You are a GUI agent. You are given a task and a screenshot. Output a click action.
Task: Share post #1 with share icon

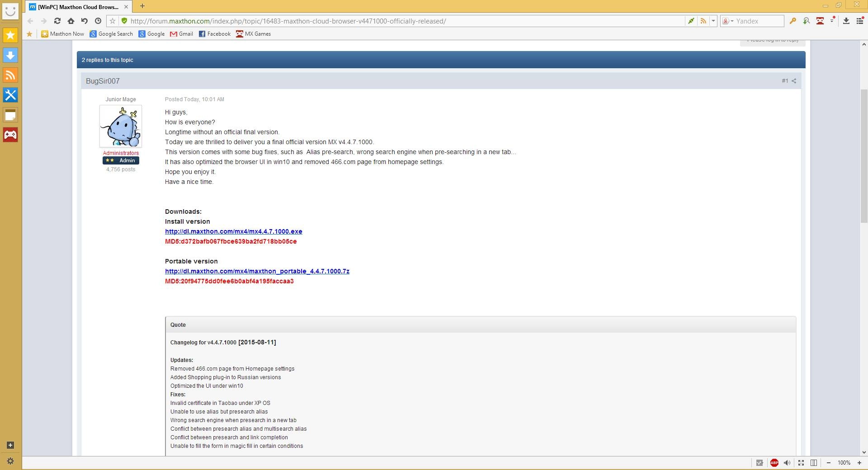(x=794, y=81)
